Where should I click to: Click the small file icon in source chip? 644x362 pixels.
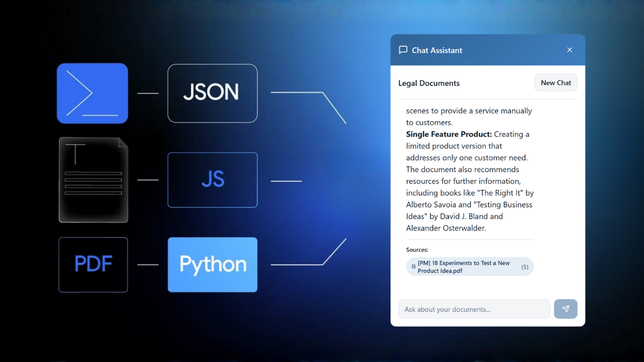coord(414,266)
